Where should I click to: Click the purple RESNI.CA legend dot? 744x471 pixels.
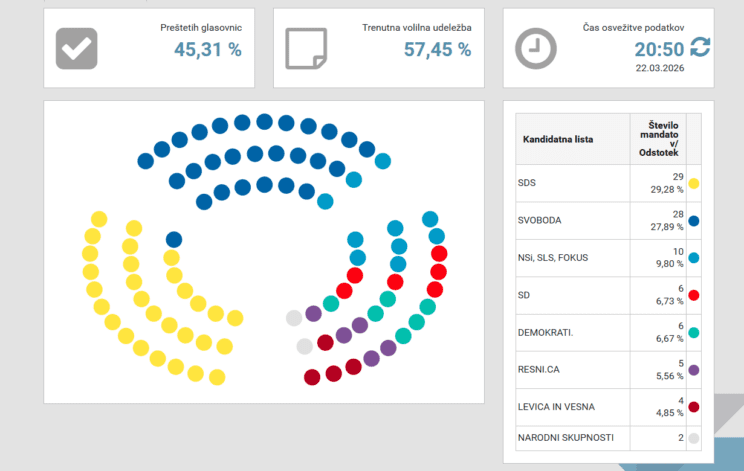pos(694,370)
